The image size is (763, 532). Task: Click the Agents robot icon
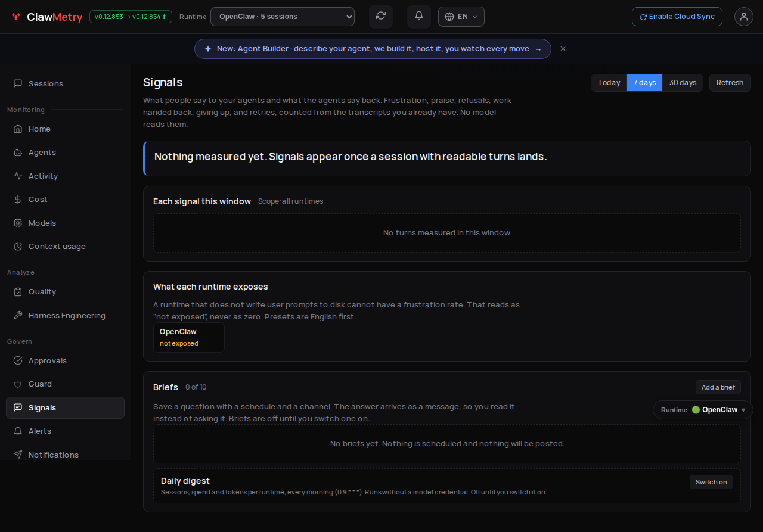[x=18, y=153]
